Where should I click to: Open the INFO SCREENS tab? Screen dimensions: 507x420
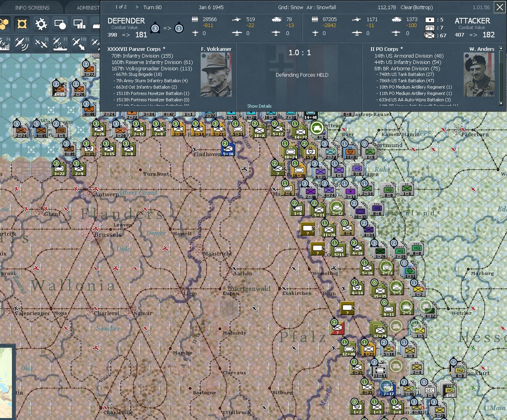click(32, 8)
